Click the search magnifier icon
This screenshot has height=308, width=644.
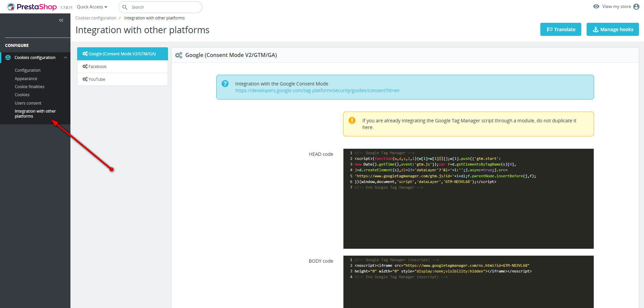pos(125,7)
